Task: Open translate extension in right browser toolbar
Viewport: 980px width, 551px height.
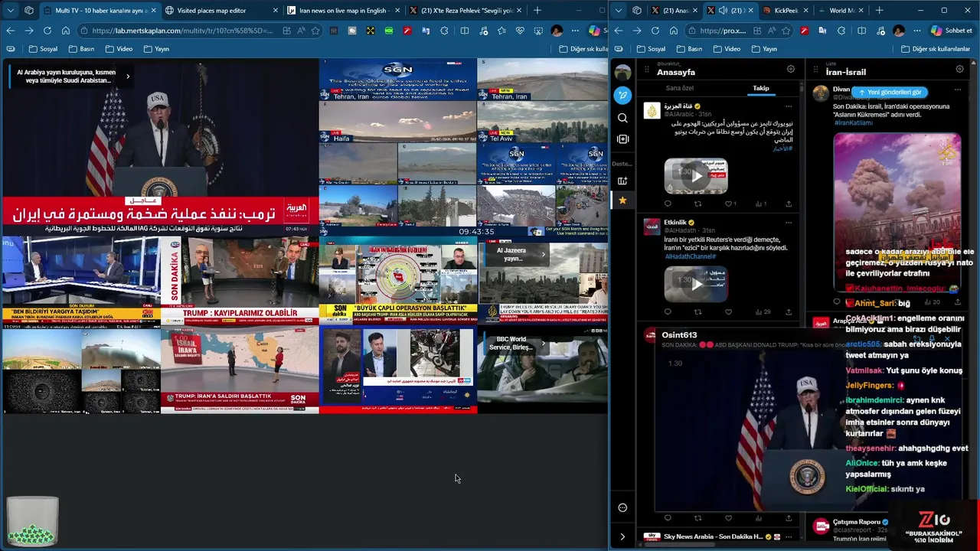Action: point(822,31)
